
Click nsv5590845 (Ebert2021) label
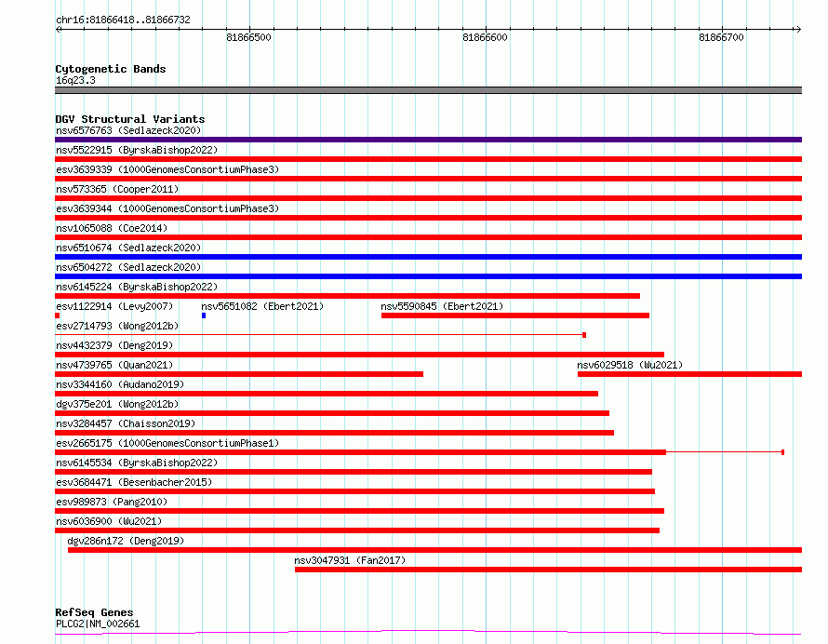(442, 306)
